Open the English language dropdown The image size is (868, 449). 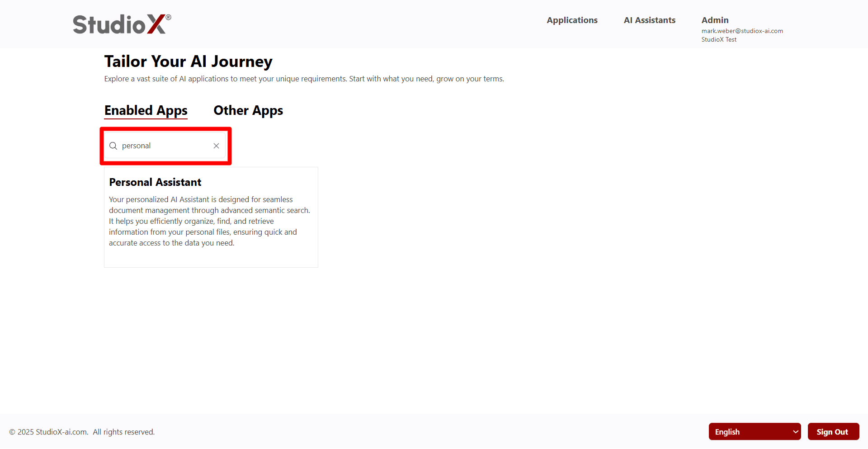click(754, 431)
